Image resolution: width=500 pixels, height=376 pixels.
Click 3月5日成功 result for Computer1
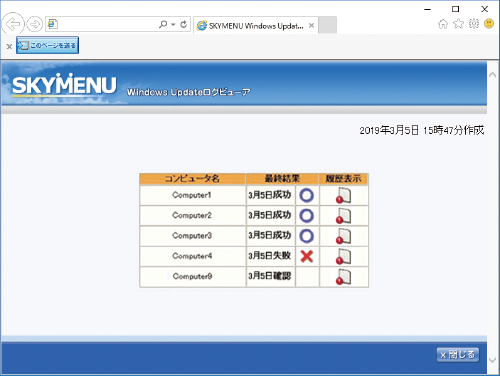tap(270, 195)
